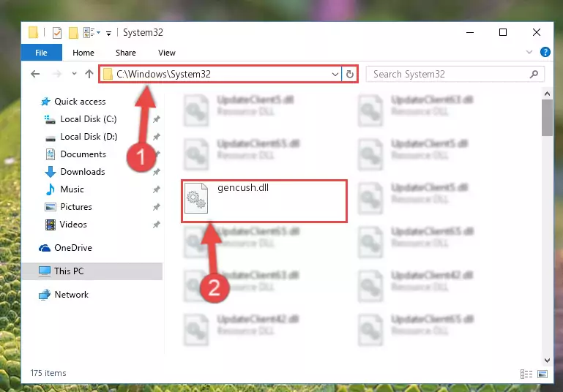Maximize the System32 window
563x392 pixels.
coord(503,33)
